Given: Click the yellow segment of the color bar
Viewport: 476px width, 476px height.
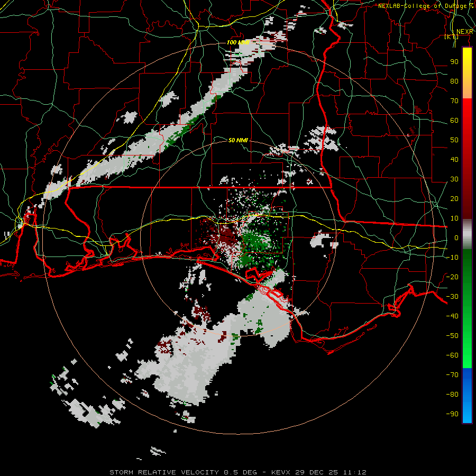Looking at the screenshot, I should tap(467, 73).
